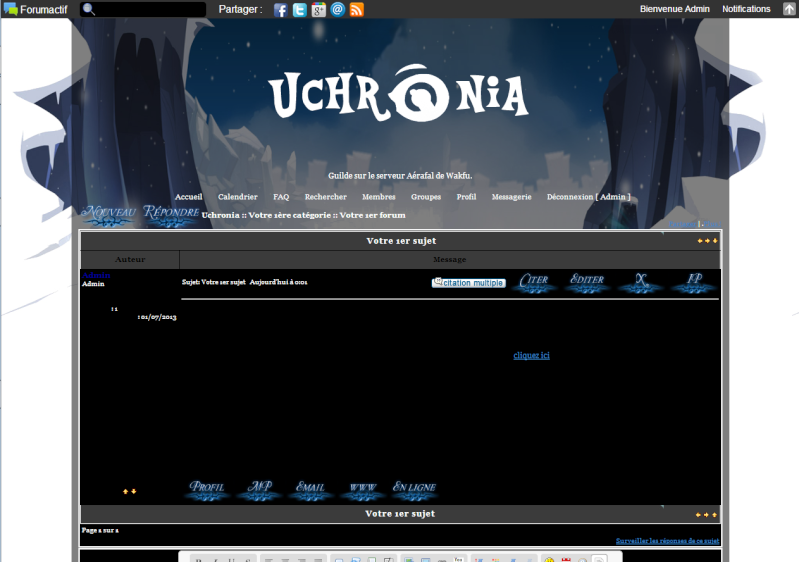The height and width of the screenshot is (562, 799).
Task: Click Surveiller les réponses de ce sujet
Action: pos(668,541)
